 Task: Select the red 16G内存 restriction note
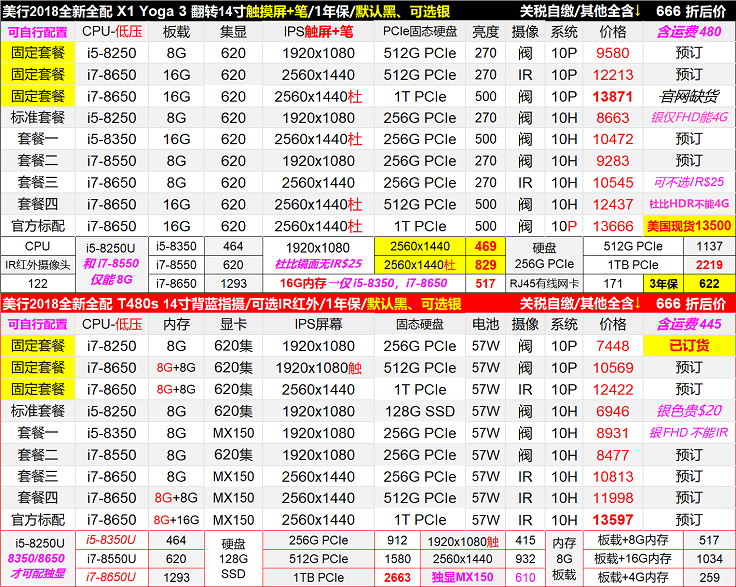click(x=364, y=283)
